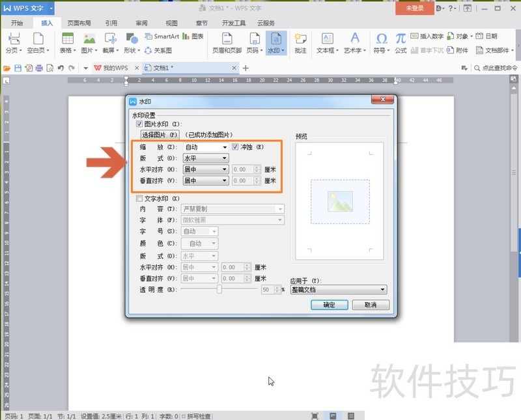This screenshot has height=420, width=521.
Task: Click the undo arrow icon
Action: [61, 68]
